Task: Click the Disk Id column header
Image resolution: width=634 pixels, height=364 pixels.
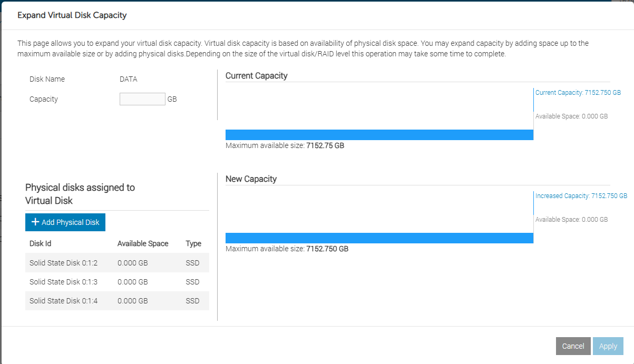Action: click(41, 243)
